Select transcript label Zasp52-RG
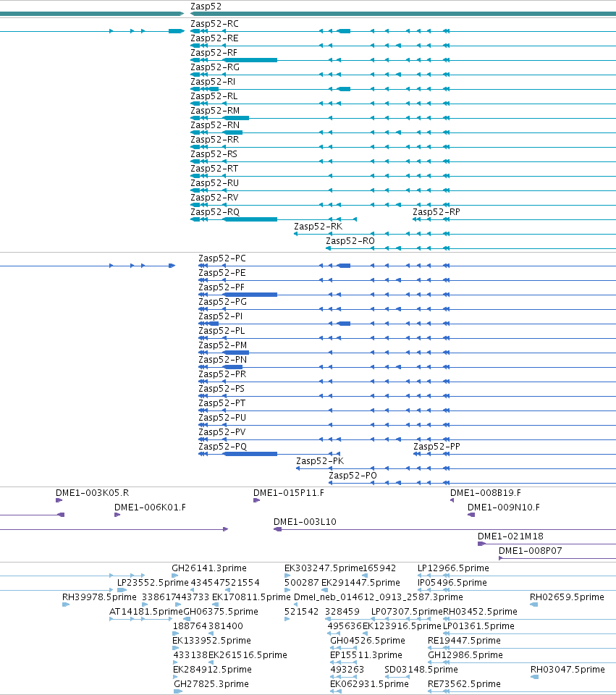This screenshot has width=616, height=695. tap(215, 67)
